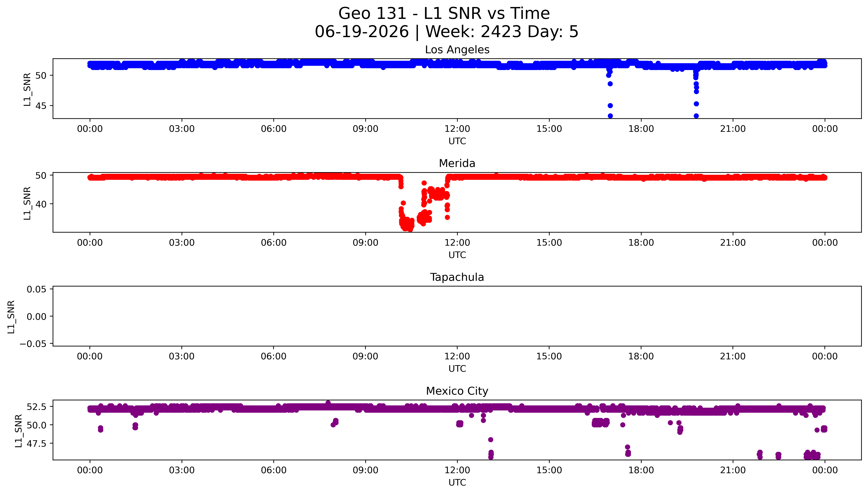
Task: Click the empty Tapachula plot area
Action: click(457, 316)
